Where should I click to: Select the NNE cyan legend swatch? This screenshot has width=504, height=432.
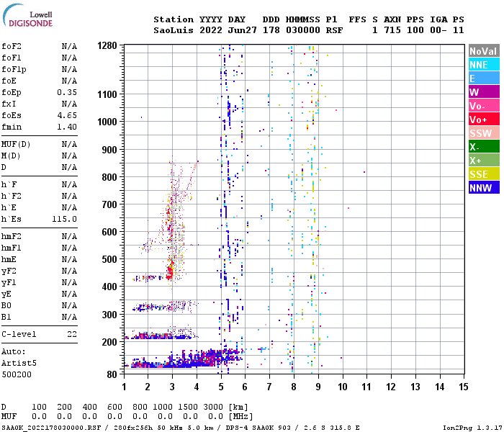484,65
